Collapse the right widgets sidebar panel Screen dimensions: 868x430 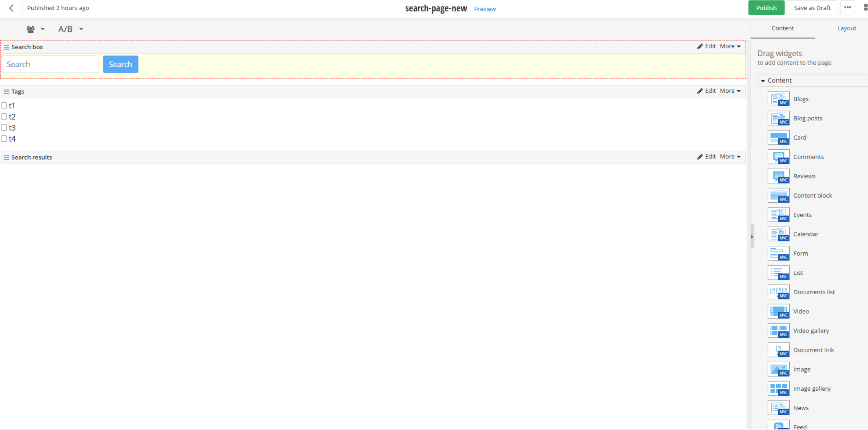pyautogui.click(x=752, y=237)
